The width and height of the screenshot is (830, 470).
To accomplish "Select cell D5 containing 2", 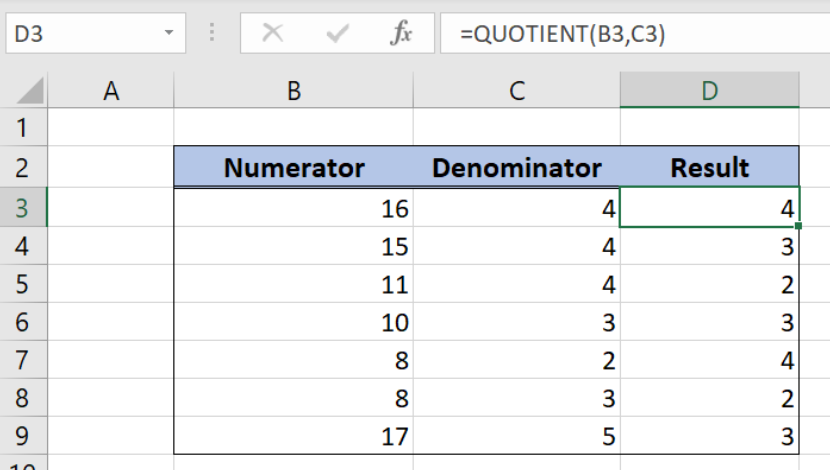I will [x=709, y=284].
